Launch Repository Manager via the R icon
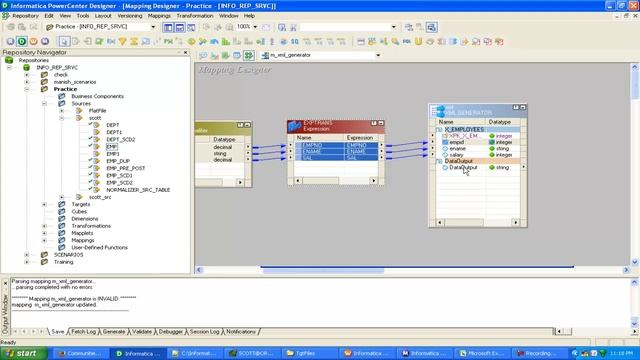640x360 pixels. click(x=11, y=41)
